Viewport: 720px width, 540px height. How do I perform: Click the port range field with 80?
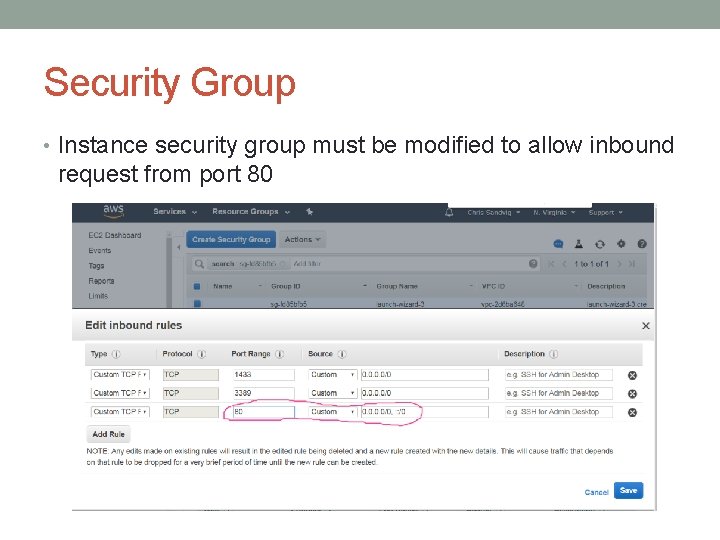click(264, 412)
